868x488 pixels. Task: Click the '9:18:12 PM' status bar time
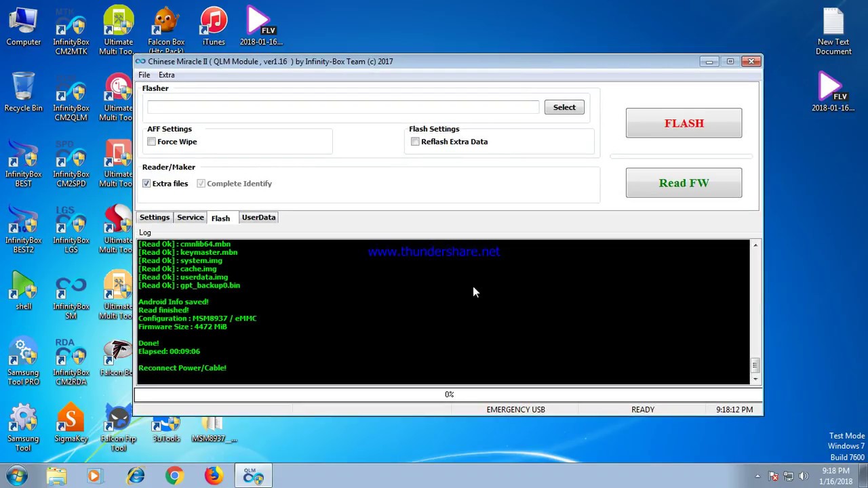coord(734,409)
